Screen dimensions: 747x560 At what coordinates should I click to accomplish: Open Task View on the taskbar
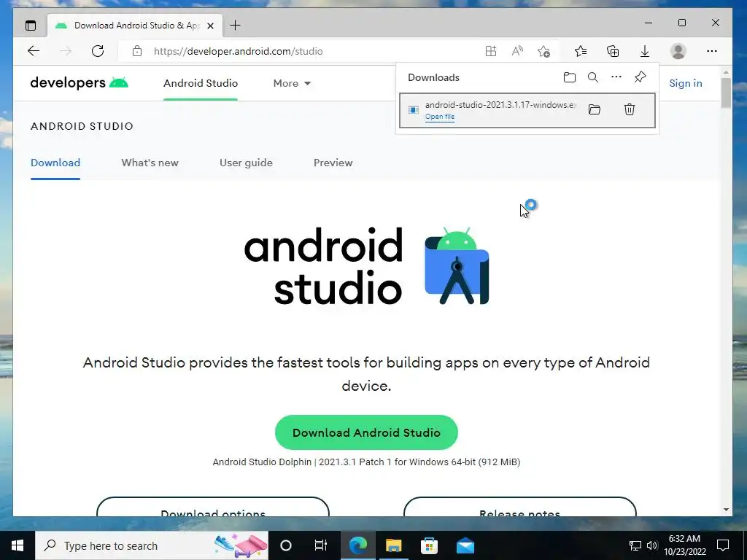pyautogui.click(x=321, y=545)
